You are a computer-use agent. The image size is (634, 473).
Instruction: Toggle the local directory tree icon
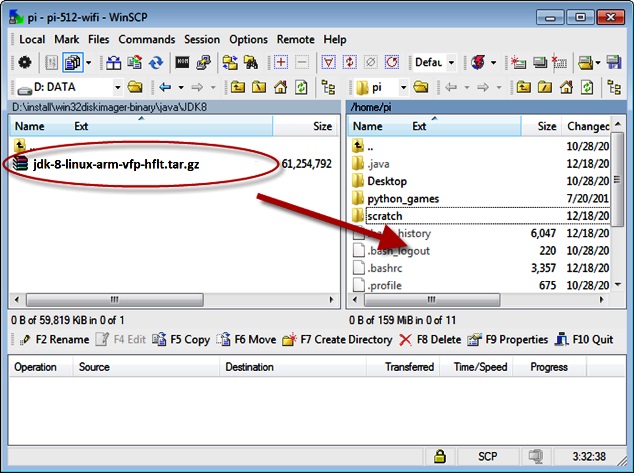point(328,87)
